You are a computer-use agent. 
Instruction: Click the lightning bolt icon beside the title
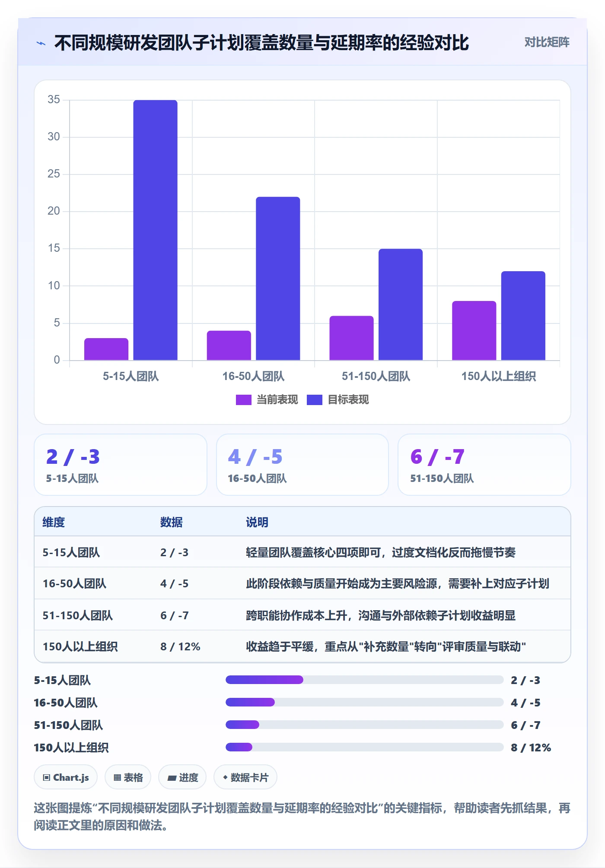(41, 43)
